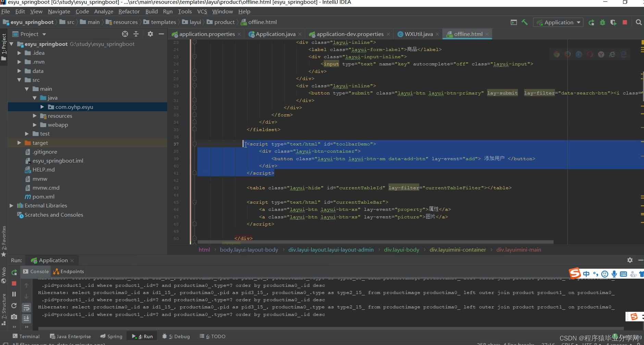Expand the .mvn folder

pyautogui.click(x=19, y=62)
